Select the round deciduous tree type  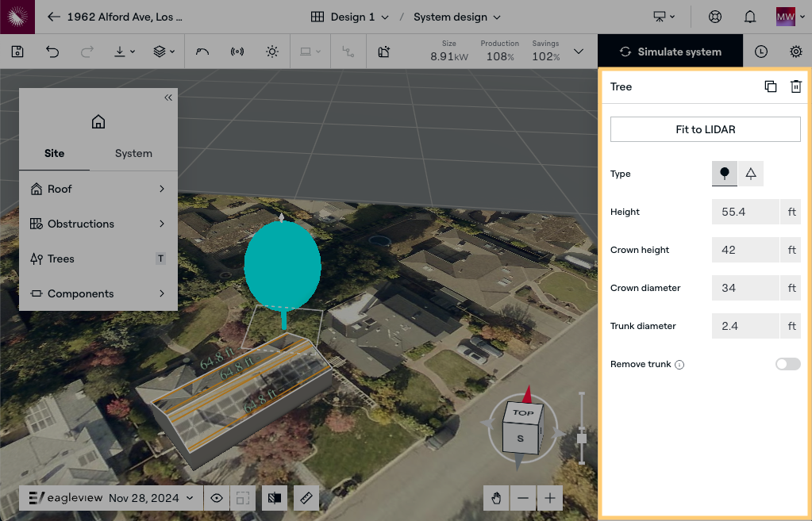pyautogui.click(x=724, y=174)
